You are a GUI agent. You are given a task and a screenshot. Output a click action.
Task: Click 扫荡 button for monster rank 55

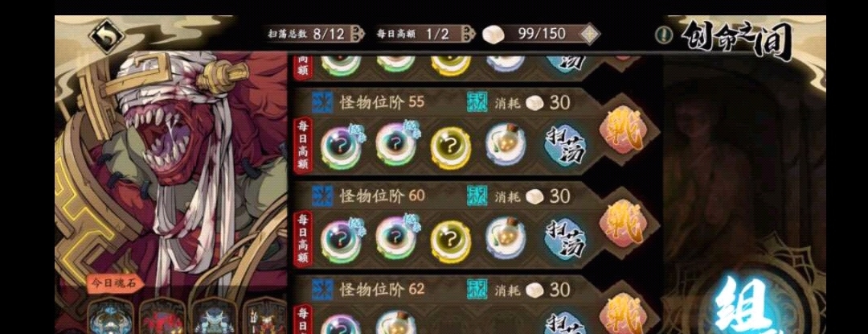[566, 146]
